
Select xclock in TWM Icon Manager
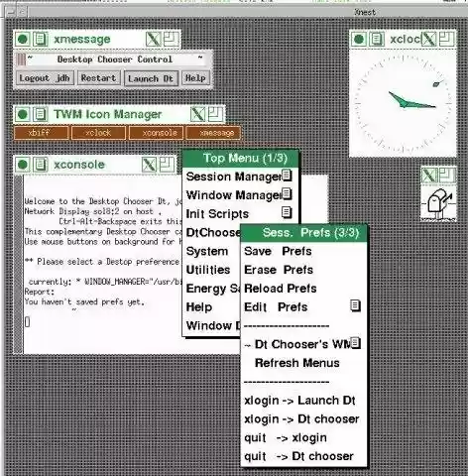98,133
